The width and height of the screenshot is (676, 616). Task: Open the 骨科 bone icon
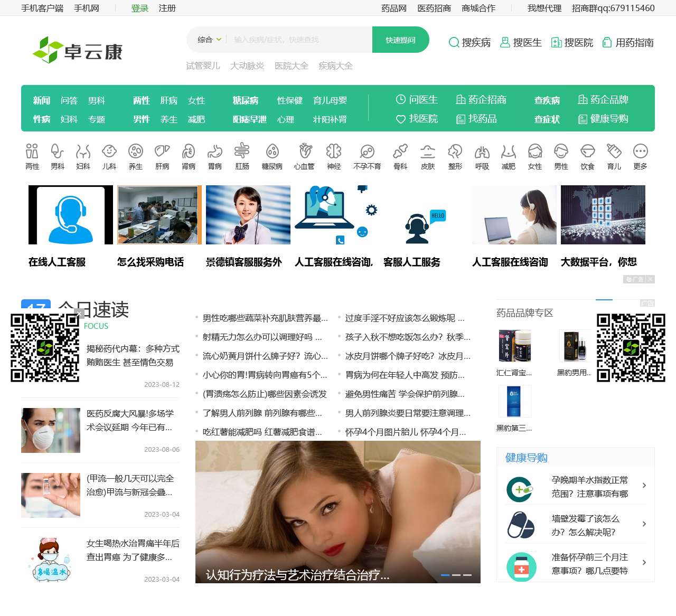[x=400, y=151]
